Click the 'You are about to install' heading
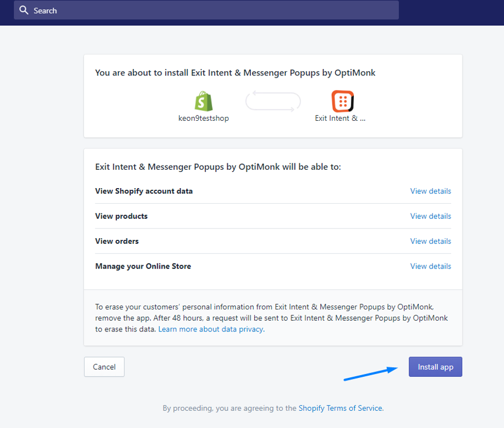 pos(235,73)
